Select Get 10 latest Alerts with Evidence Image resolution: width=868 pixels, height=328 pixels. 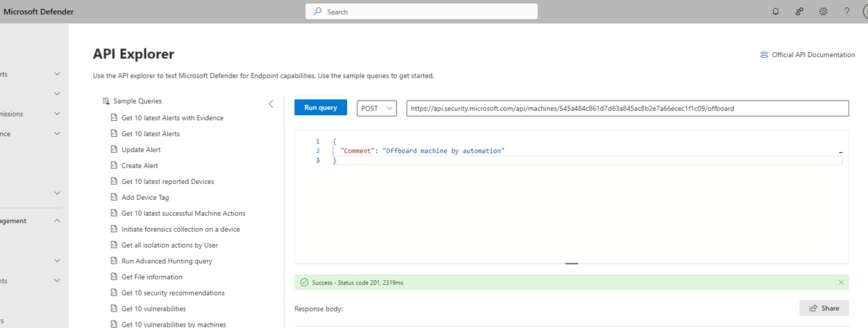[172, 118]
